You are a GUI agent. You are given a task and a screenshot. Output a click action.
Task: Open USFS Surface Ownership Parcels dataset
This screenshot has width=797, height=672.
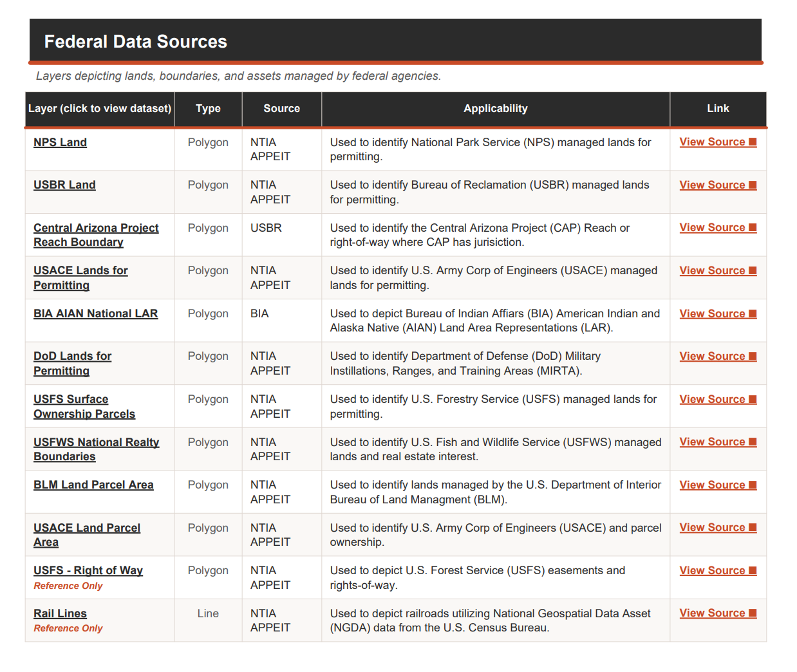tap(84, 406)
